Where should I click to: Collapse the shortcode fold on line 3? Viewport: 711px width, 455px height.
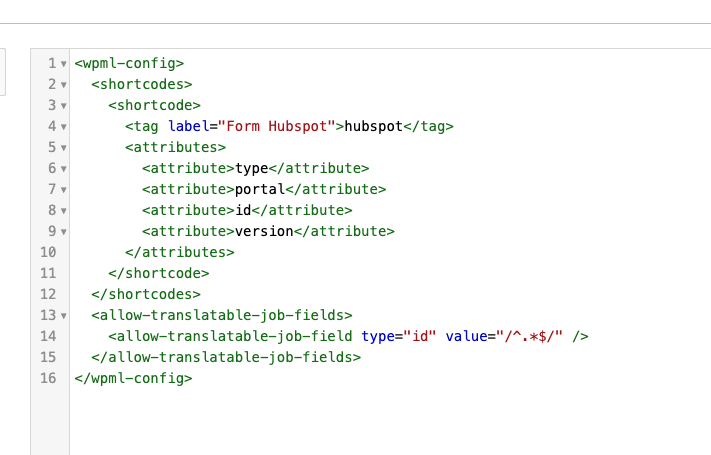(x=63, y=106)
